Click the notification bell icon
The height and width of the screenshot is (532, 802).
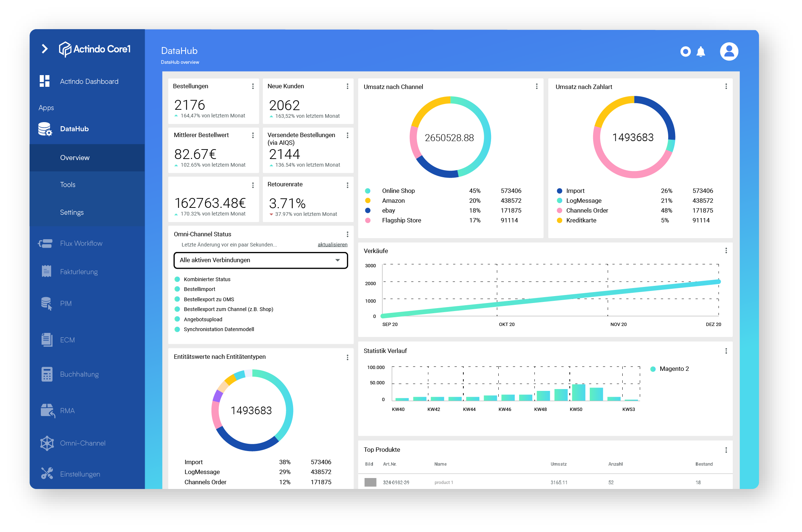point(700,52)
